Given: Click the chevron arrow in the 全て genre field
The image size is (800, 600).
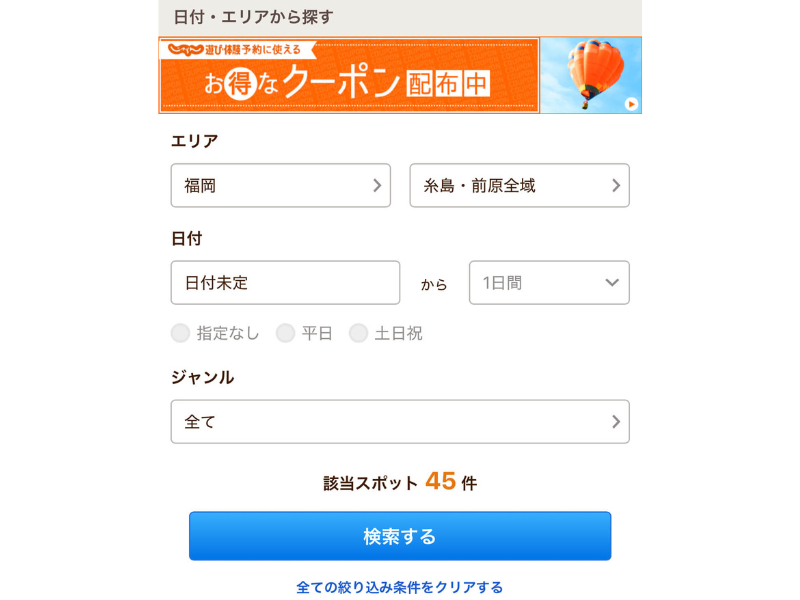Looking at the screenshot, I should click(616, 421).
